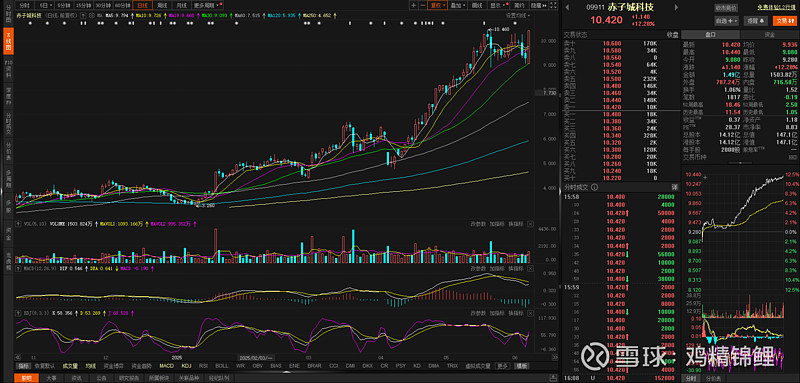Open the 大事 bottom tab
Viewport: 800px width, 383px height.
click(x=51, y=378)
